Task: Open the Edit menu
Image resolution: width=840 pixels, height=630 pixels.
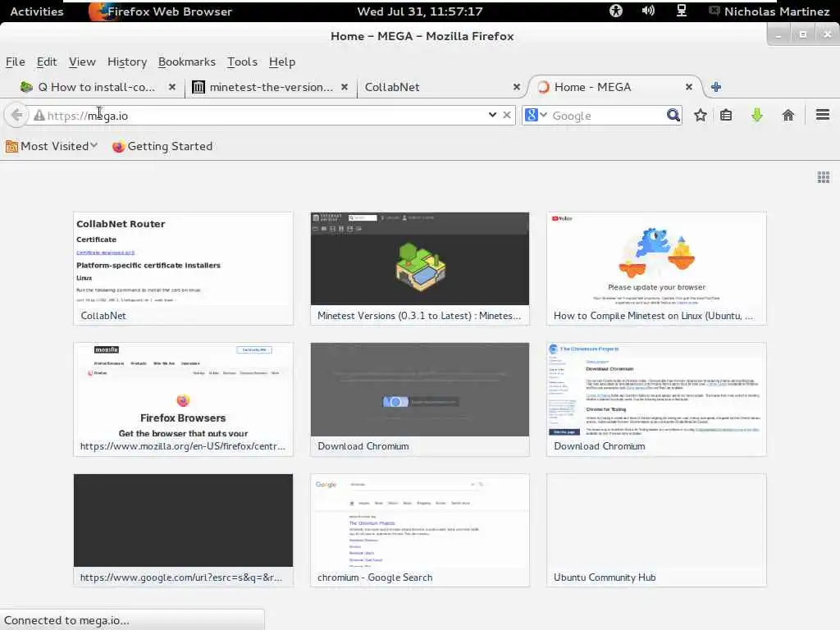Action: coord(47,62)
